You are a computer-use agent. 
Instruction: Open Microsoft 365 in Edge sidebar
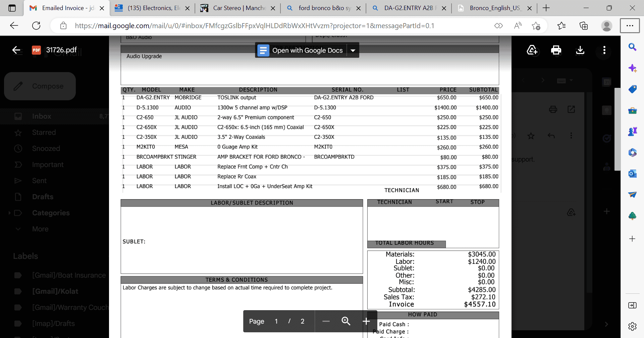[633, 153]
